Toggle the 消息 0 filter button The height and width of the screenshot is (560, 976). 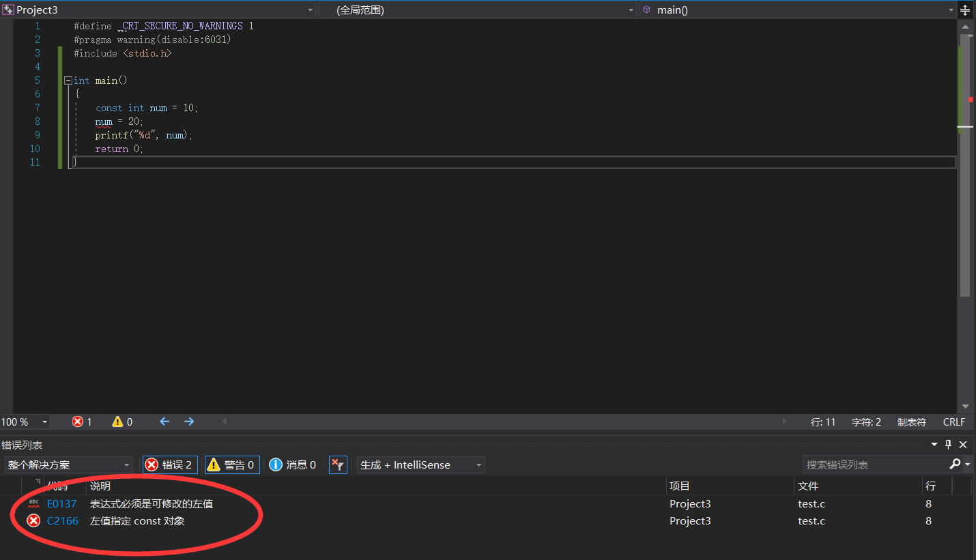coord(293,465)
